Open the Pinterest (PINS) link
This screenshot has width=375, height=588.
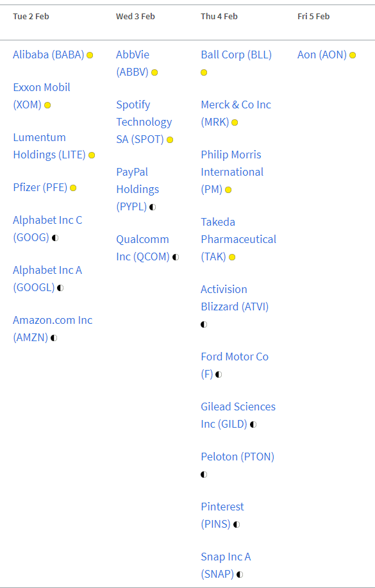pos(222,516)
